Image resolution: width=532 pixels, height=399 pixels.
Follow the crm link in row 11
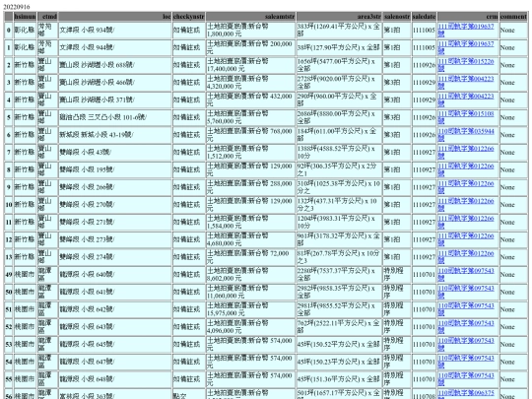(465, 223)
